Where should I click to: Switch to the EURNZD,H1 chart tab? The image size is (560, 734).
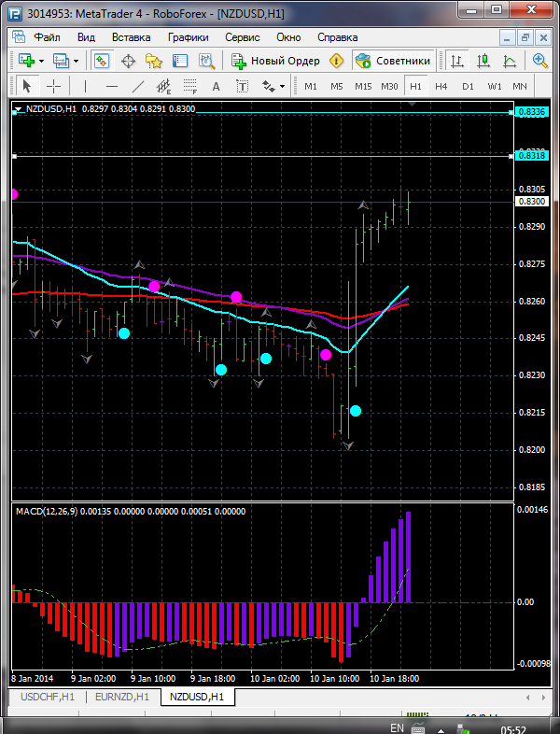pyautogui.click(x=122, y=697)
